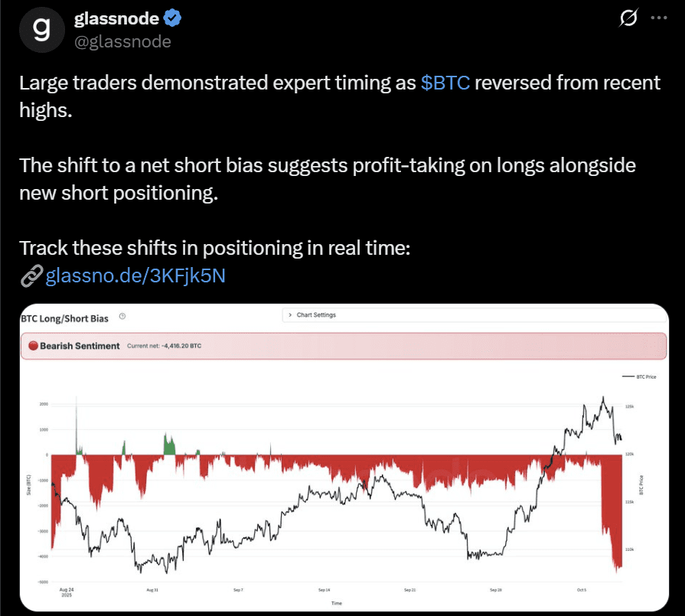Screen dimensions: 685x616
Task: Open the $BTC cashtag link
Action: [x=445, y=83]
